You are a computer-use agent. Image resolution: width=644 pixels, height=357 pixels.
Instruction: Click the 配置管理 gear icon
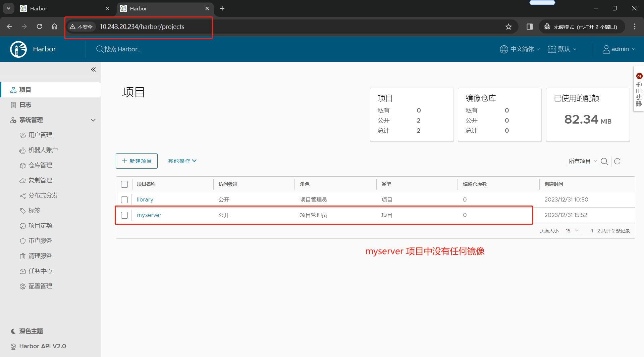[x=22, y=286]
